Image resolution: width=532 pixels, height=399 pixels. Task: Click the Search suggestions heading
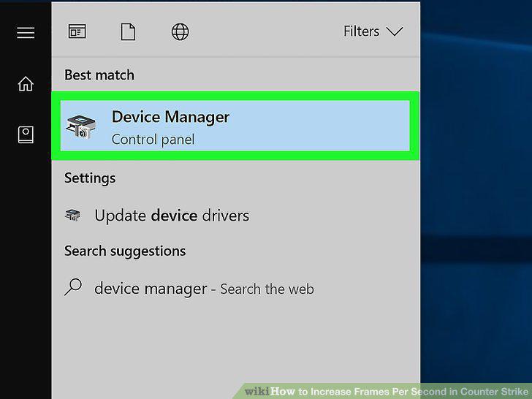point(125,251)
